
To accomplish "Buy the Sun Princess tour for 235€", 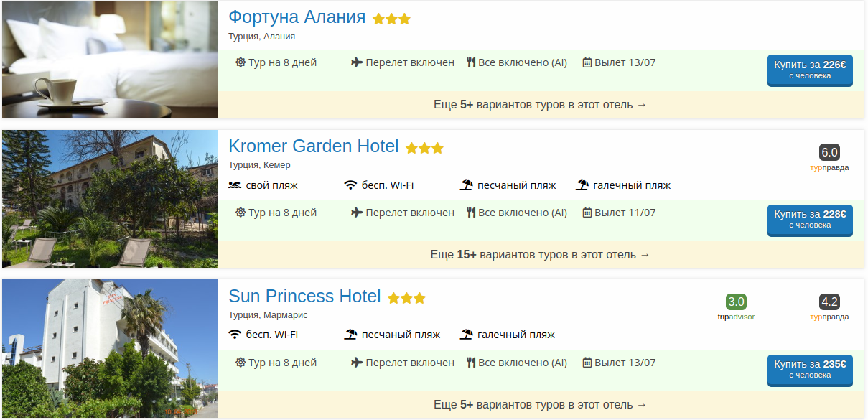I will [x=810, y=369].
